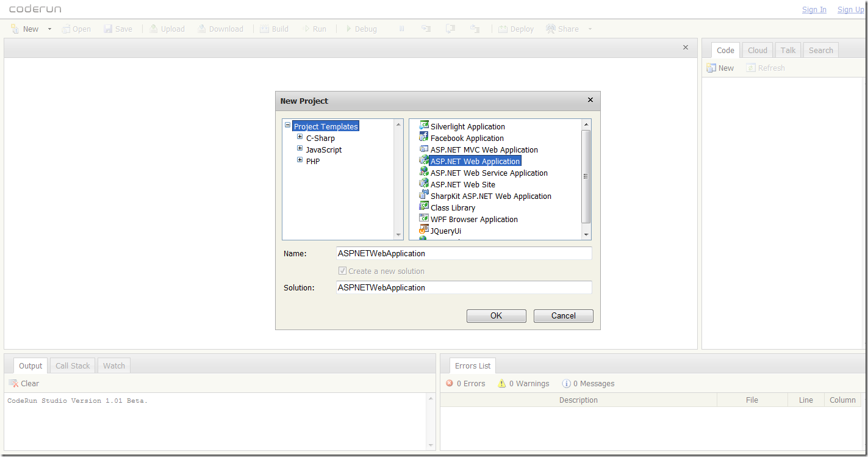Screen dimensions: 868x457
Task: Click the coderun logo
Action: coord(35,9)
